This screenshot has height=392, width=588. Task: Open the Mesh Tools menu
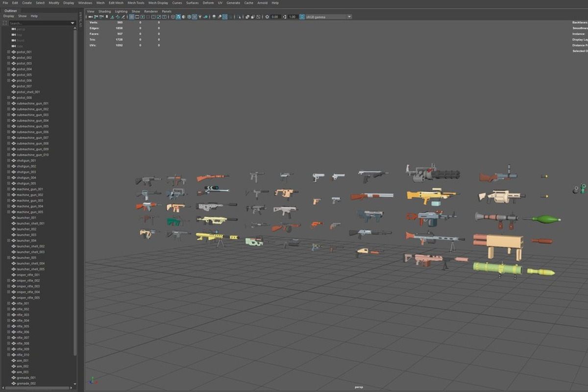136,3
